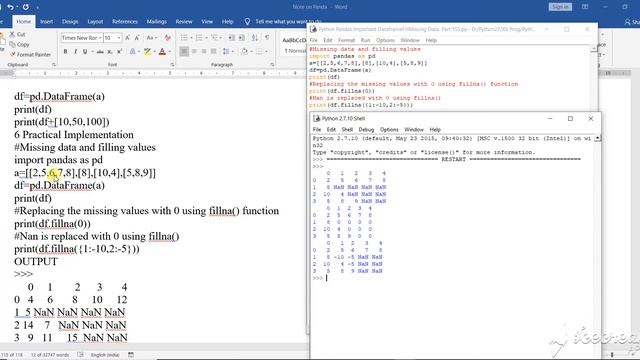Click the Justify alignment icon
The width and height of the screenshot is (640, 360).
(x=213, y=51)
